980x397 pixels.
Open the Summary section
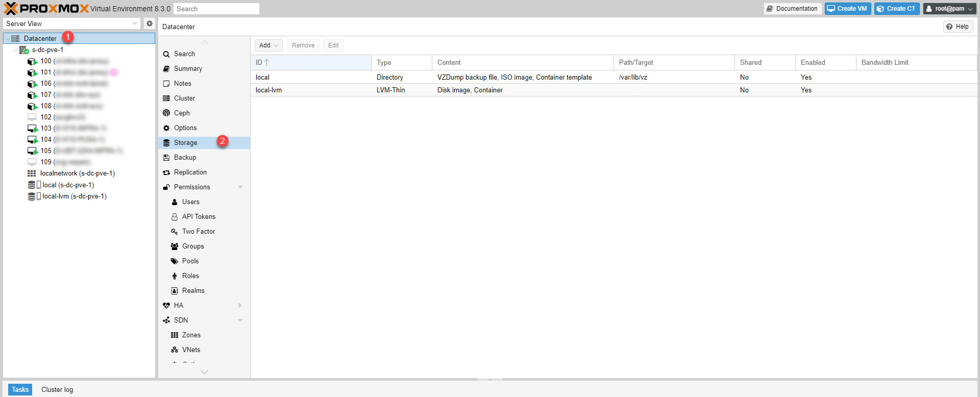pyautogui.click(x=188, y=68)
